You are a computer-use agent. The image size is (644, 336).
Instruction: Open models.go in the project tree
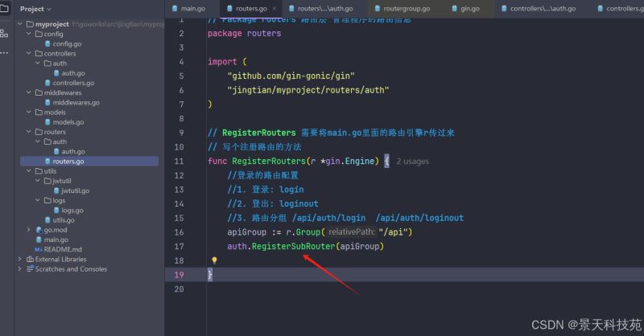click(x=64, y=122)
